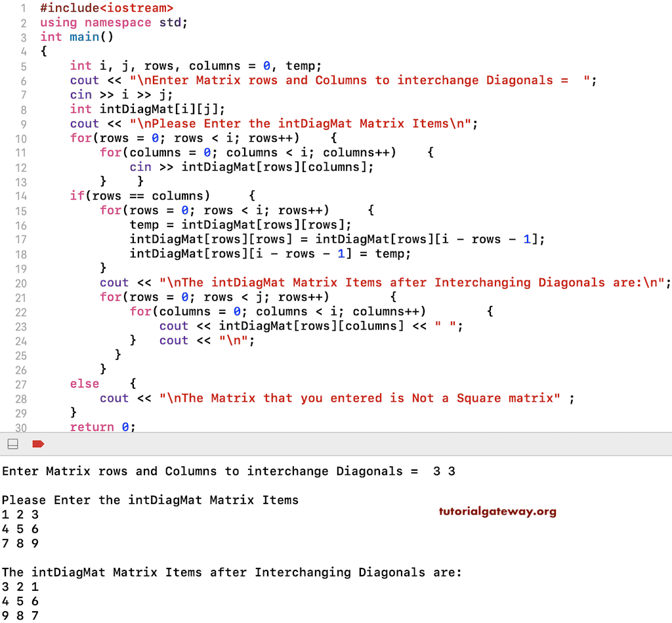Image resolution: width=672 pixels, height=623 pixels.
Task: Click the 'return 0;' statement
Action: coord(103,427)
